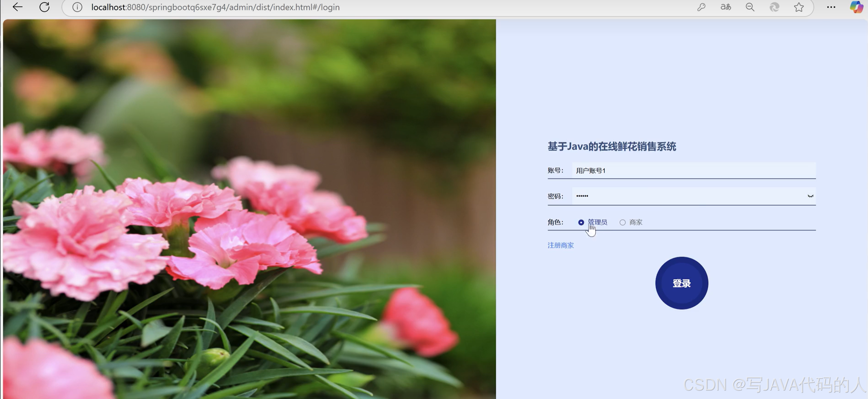Click the zoom magnifier icon in toolbar
The width and height of the screenshot is (868, 399).
[x=749, y=7]
